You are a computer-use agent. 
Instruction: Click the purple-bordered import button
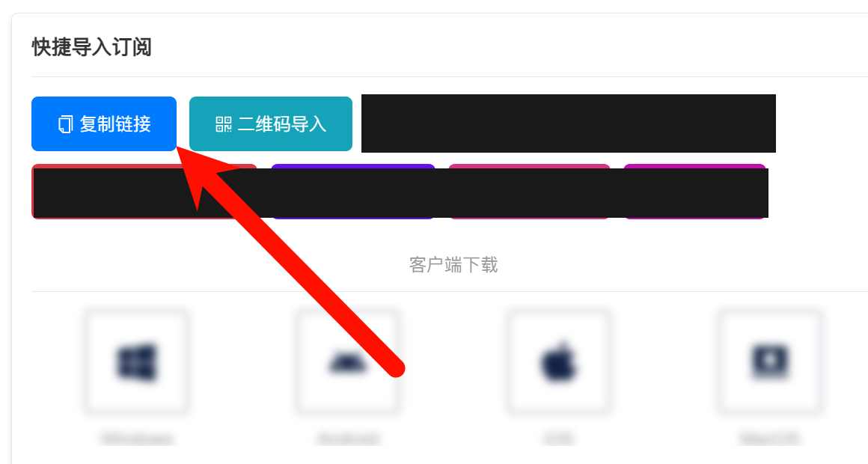353,192
